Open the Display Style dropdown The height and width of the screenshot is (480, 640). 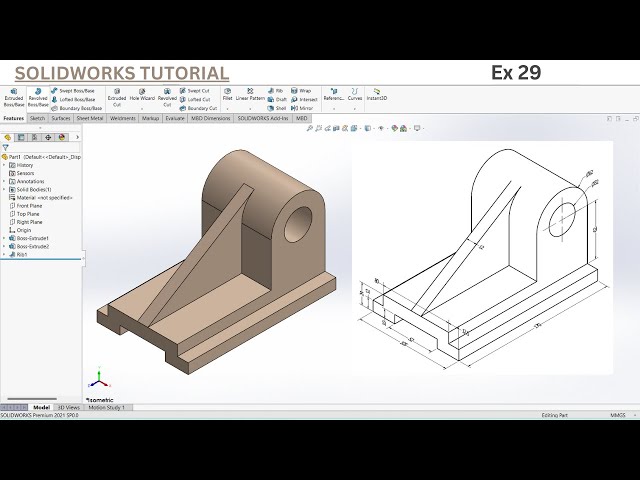coord(369,129)
